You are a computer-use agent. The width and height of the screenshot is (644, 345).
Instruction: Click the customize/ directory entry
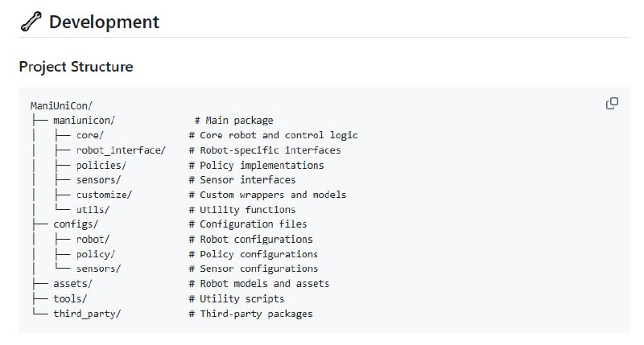(x=104, y=195)
